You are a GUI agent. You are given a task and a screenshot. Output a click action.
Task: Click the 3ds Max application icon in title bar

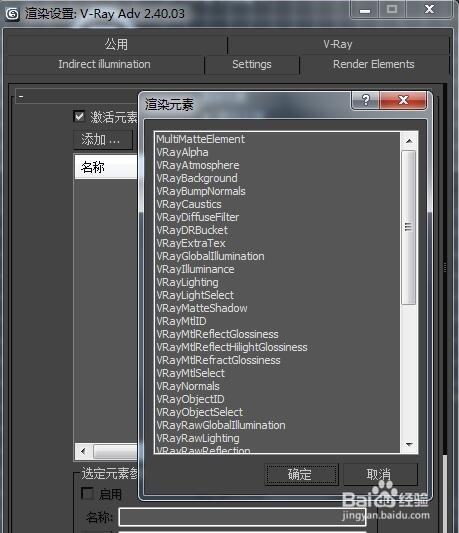pos(13,14)
